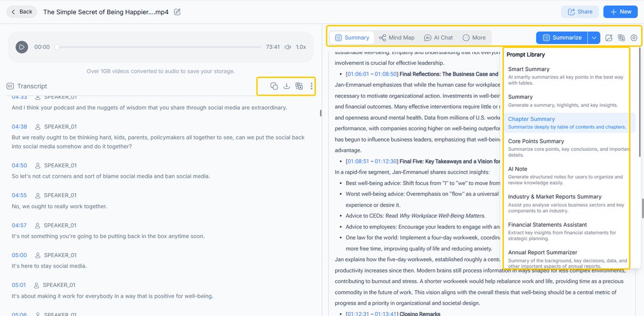Pick the AI Note prompt
The height and width of the screenshot is (316, 644).
click(x=568, y=175)
